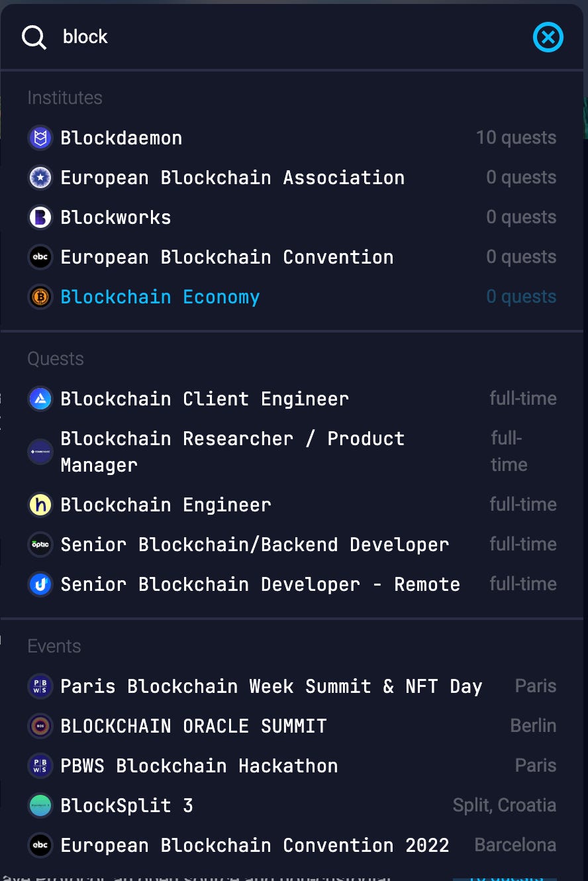The width and height of the screenshot is (588, 881).
Task: Open Blockchain Client Engineer quest
Action: point(292,399)
